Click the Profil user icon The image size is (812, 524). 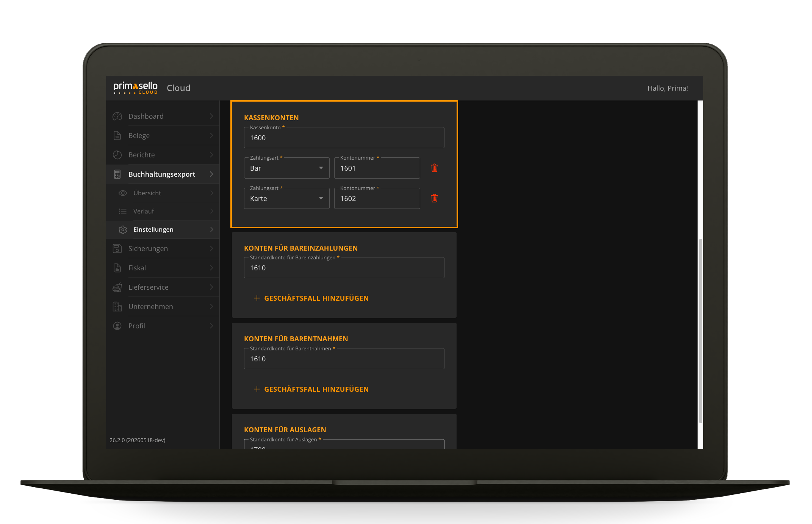tap(117, 326)
